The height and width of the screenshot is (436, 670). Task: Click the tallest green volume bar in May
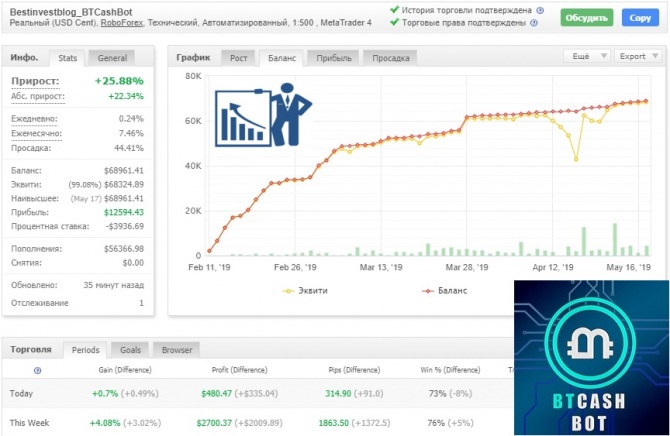615,239
